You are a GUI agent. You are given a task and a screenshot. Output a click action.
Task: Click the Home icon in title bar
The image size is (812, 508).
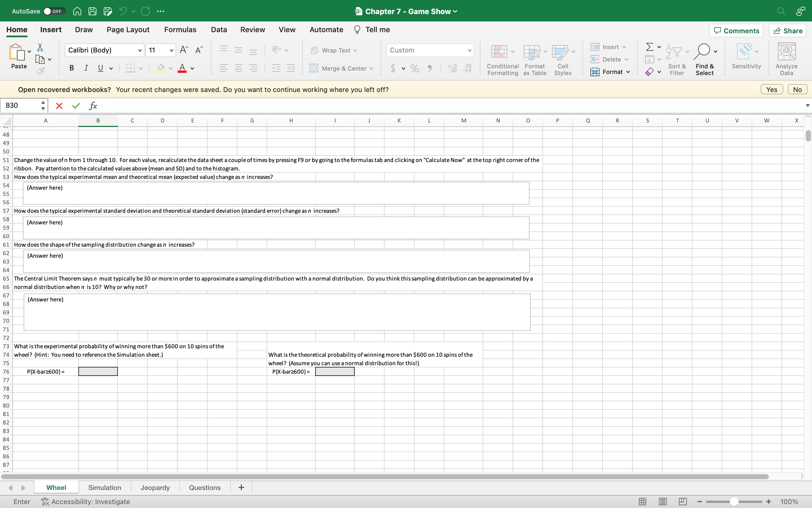(77, 11)
